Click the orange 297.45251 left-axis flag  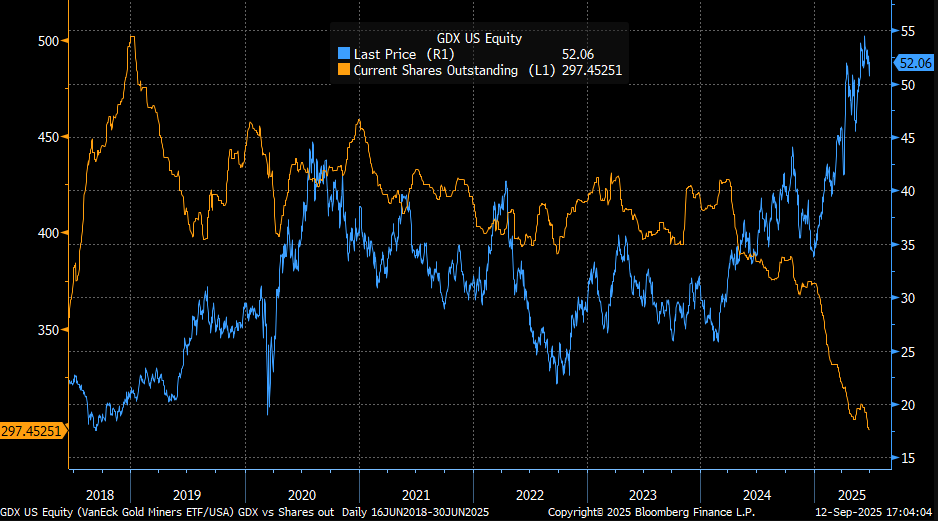pyautogui.click(x=33, y=430)
